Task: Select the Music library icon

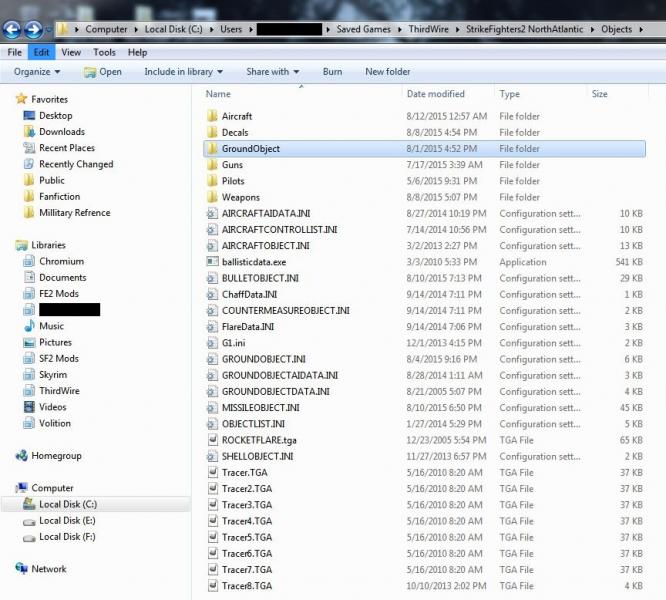Action: tap(29, 326)
